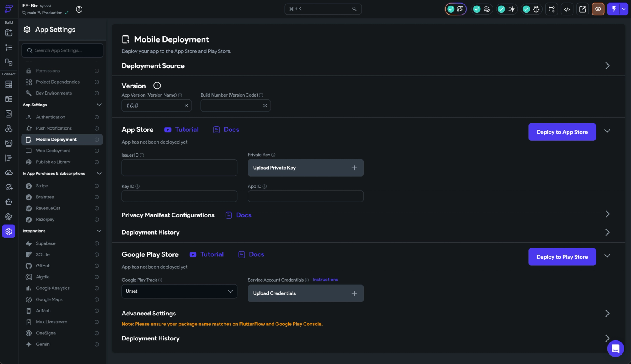
Task: Open the Media Assets image icon
Action: point(9,143)
